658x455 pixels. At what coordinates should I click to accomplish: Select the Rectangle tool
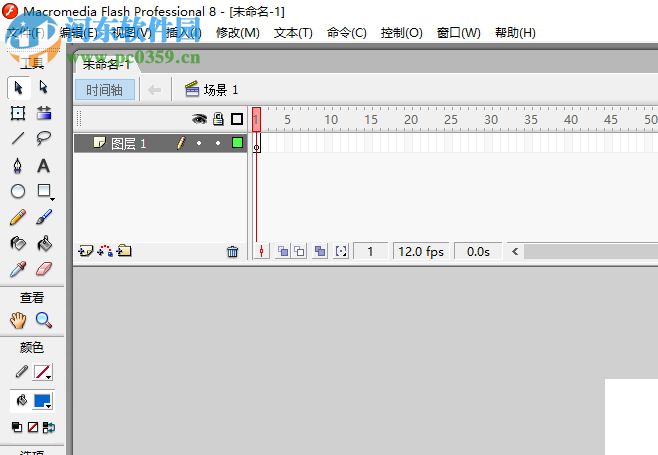(44, 191)
